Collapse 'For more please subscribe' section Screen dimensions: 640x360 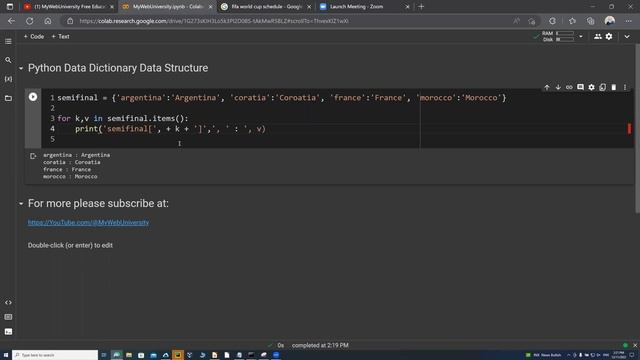(x=21, y=203)
